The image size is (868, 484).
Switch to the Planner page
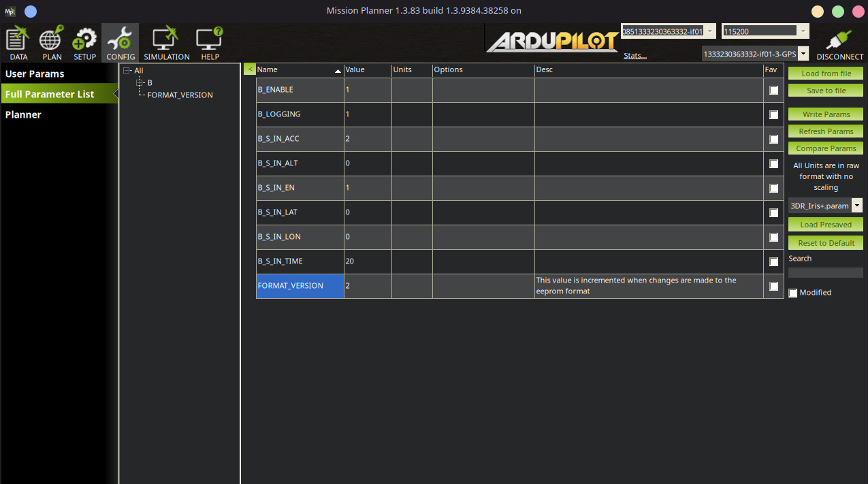[24, 114]
